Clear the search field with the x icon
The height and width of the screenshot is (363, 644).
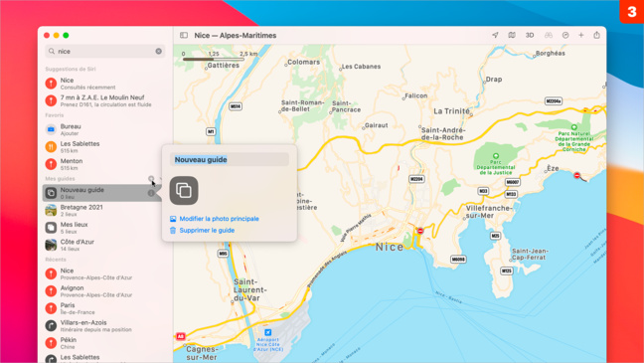point(159,51)
